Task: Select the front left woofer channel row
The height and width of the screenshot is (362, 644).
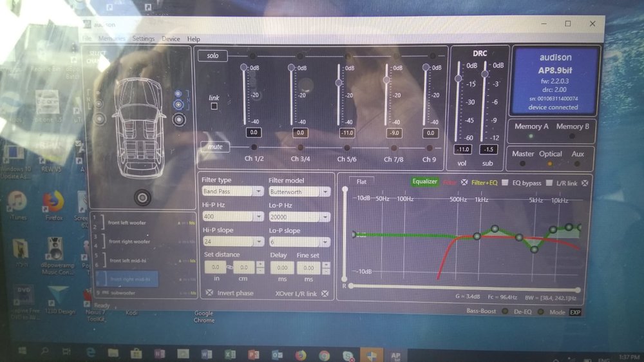Action: tap(145, 223)
